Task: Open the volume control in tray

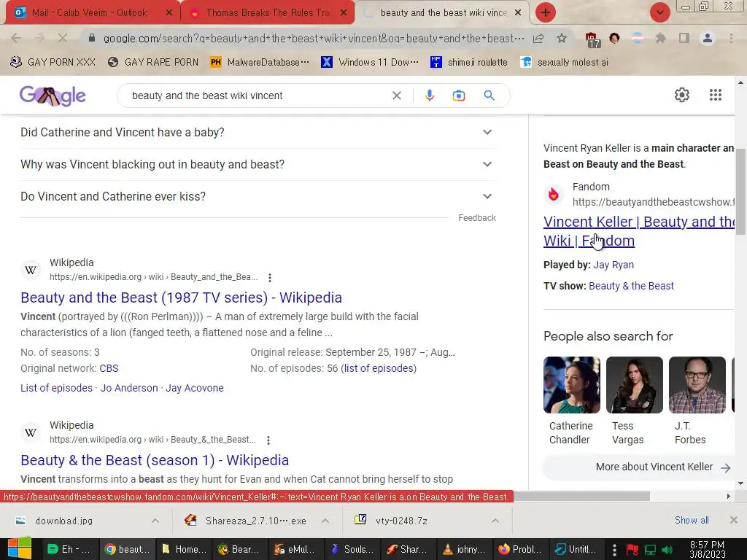Action: [667, 550]
